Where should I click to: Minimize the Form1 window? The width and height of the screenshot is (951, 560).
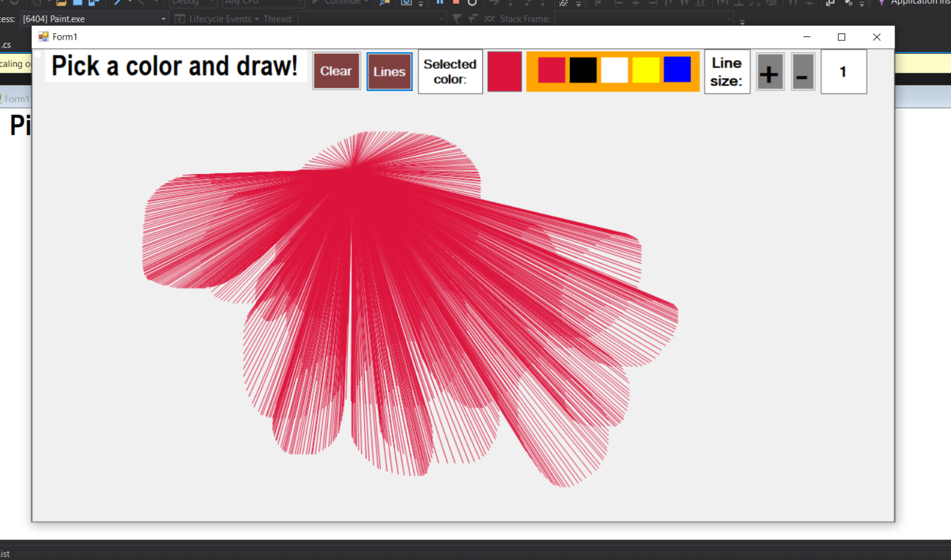[807, 37]
